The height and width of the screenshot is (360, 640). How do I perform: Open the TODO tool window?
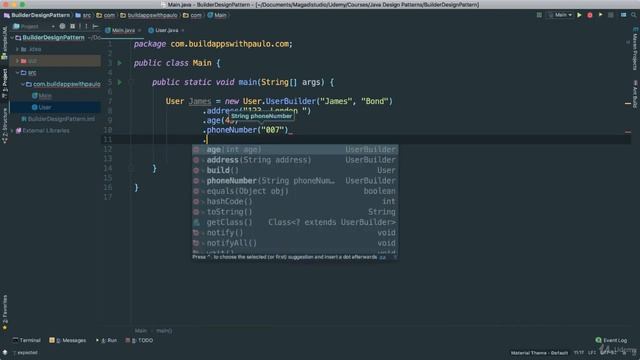pyautogui.click(x=139, y=340)
